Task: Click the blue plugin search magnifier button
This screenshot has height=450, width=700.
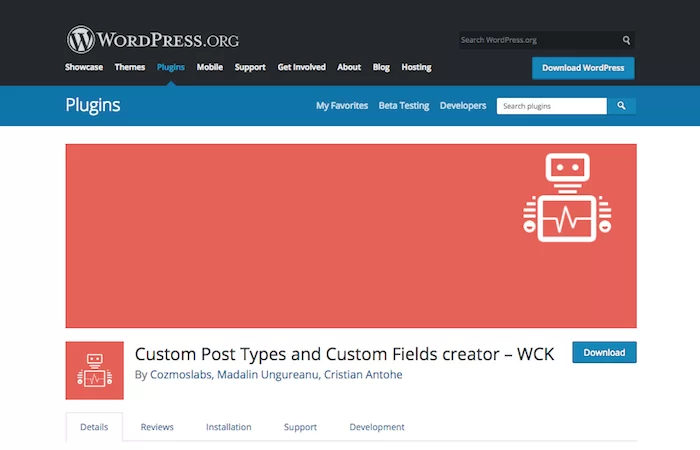Action: point(621,106)
